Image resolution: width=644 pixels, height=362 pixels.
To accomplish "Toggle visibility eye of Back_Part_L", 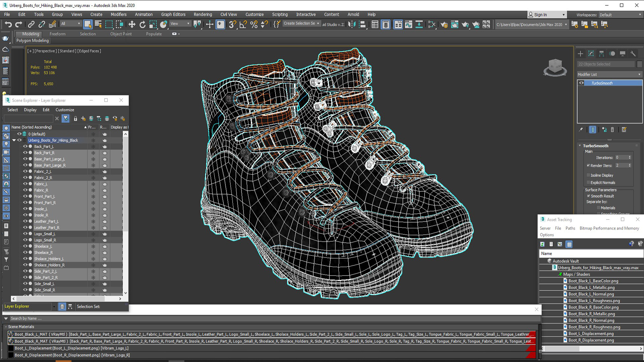I will (x=25, y=146).
